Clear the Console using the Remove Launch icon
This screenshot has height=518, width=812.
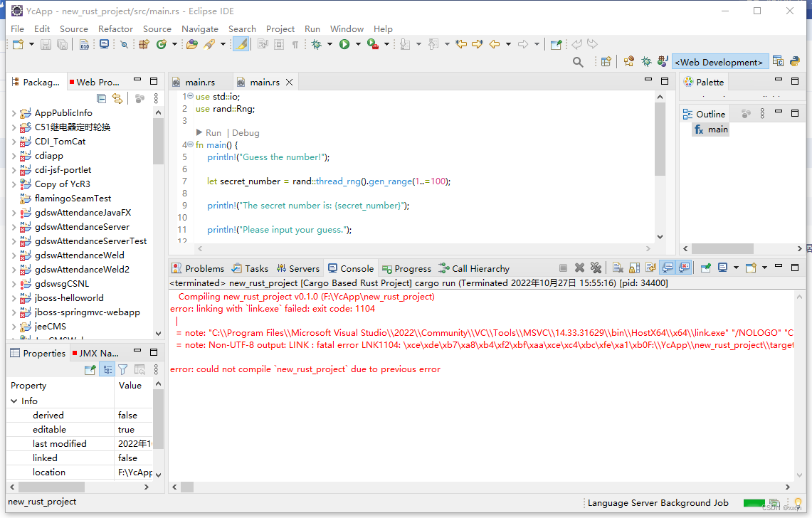point(579,267)
